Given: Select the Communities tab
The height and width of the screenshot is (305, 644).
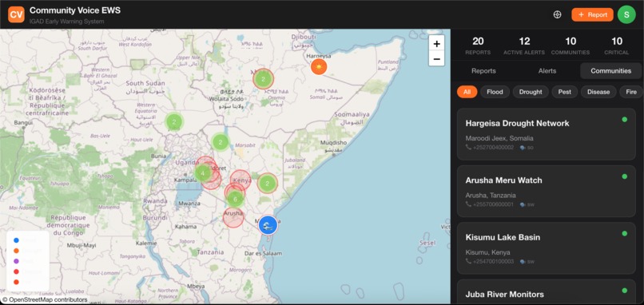Looking at the screenshot, I should tap(611, 71).
